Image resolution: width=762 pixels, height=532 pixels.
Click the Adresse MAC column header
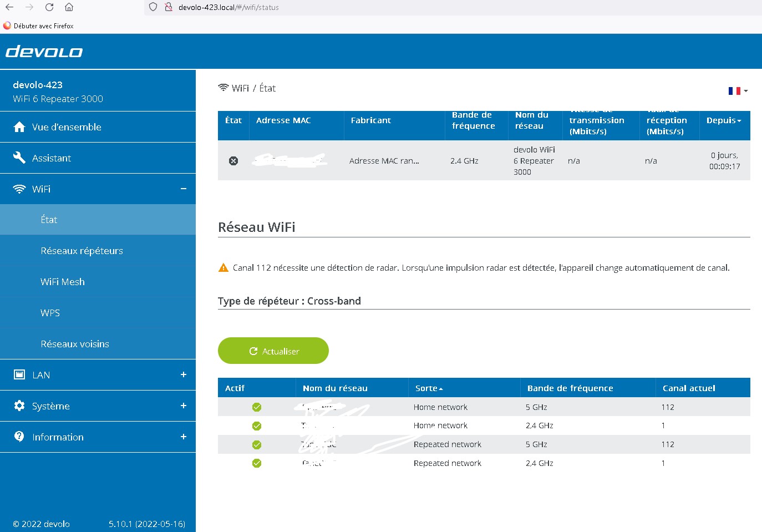pos(283,120)
